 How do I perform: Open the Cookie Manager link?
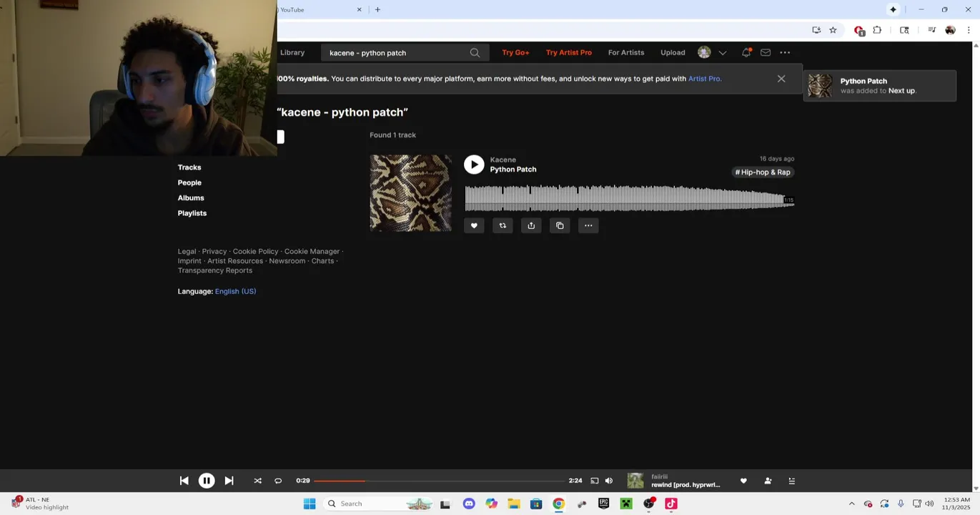312,252
